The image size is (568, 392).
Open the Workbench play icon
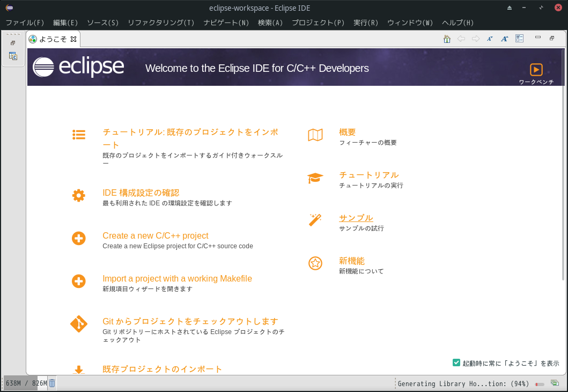(x=536, y=70)
